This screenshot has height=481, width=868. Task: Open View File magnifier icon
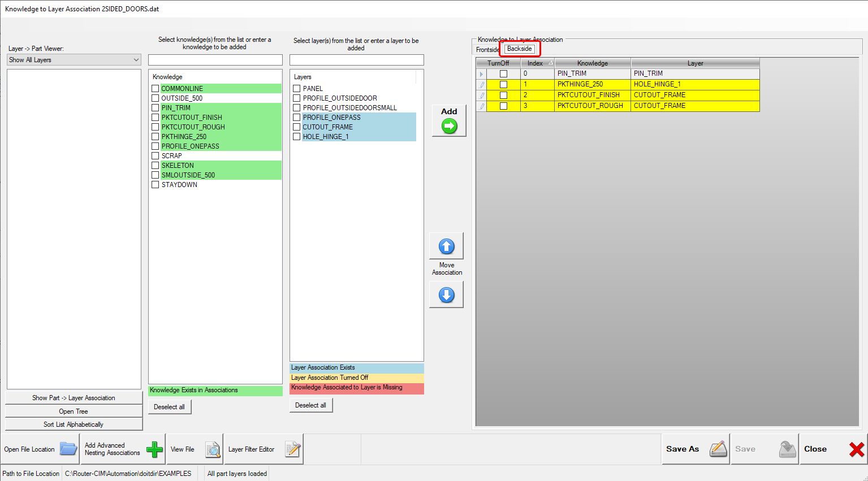click(x=213, y=449)
